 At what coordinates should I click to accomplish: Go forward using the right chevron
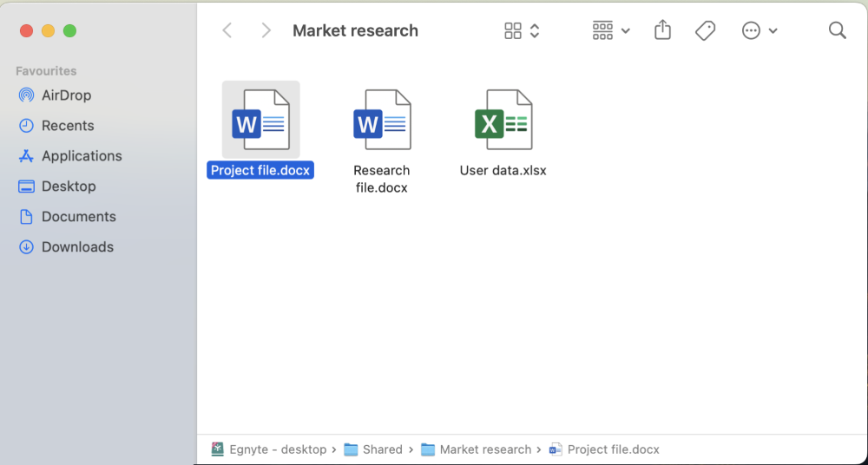point(266,30)
